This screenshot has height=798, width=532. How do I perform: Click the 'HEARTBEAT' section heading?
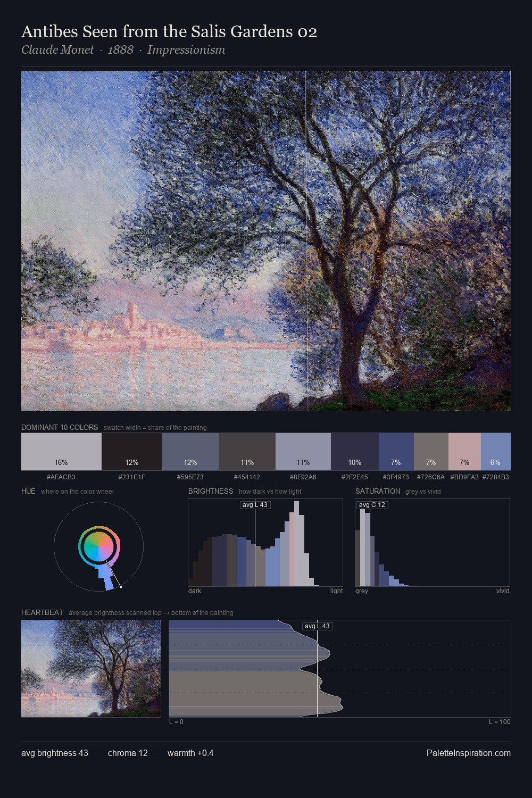tap(42, 612)
